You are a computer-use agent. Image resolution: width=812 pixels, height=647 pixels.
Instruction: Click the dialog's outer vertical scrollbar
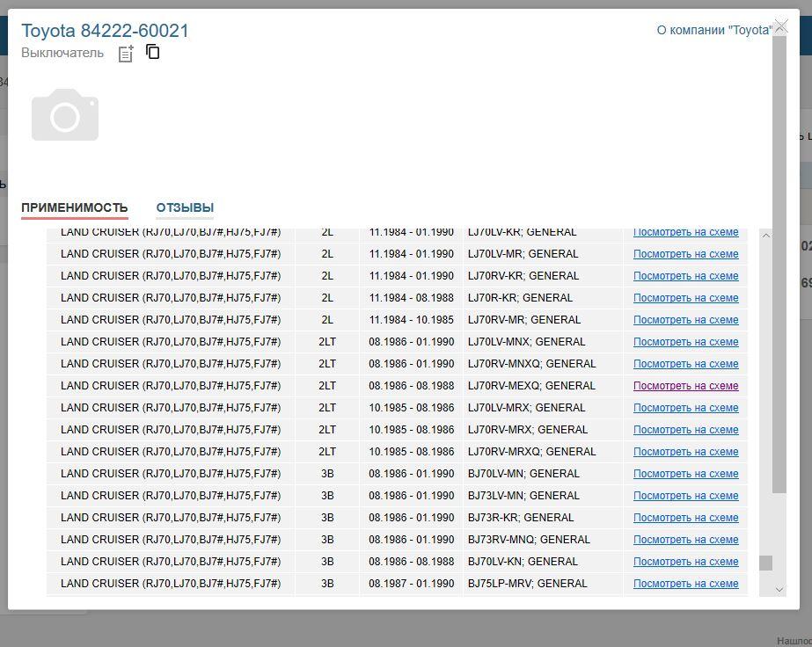pyautogui.click(x=779, y=264)
